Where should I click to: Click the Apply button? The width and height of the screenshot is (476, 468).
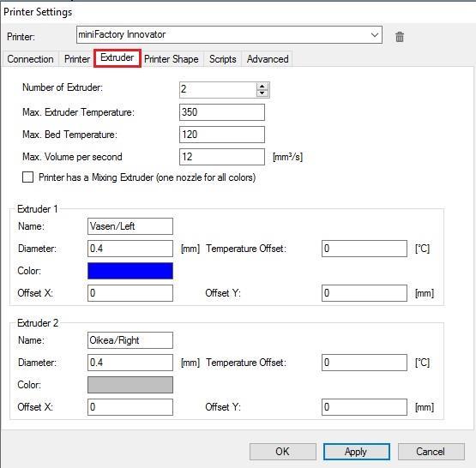coord(357,452)
